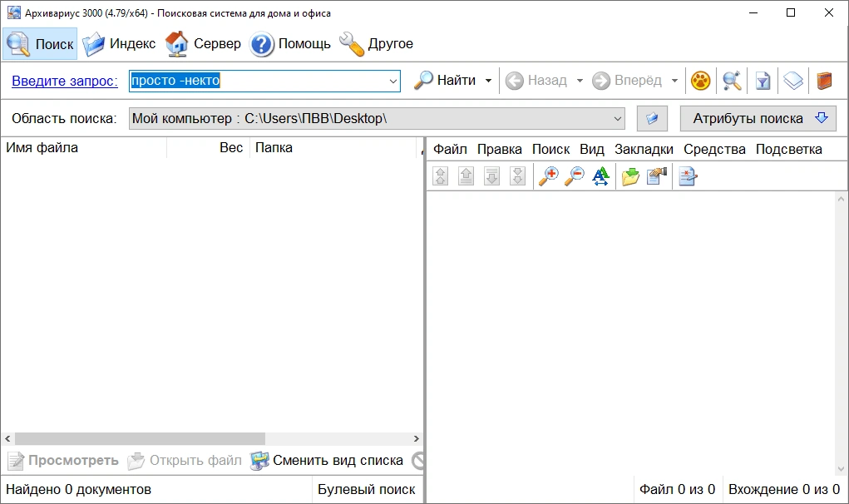This screenshot has height=504, width=849.
Task: Click the Файл 0 из 0 status
Action: pos(678,489)
